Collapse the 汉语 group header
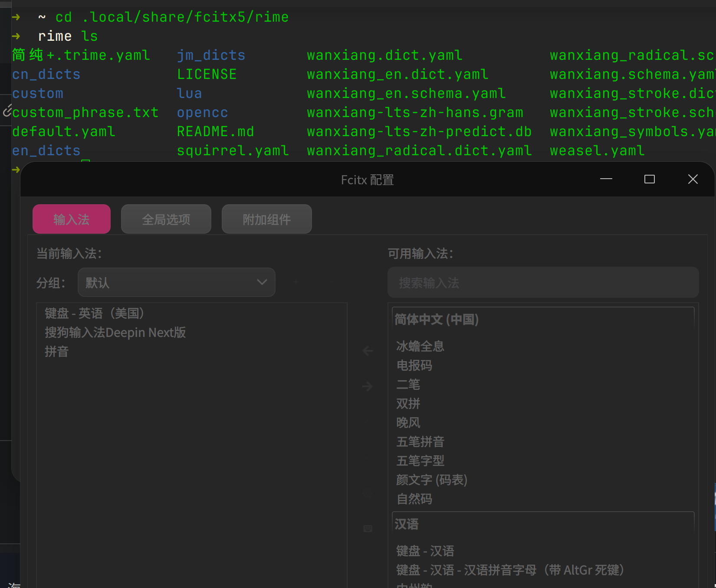 point(543,524)
